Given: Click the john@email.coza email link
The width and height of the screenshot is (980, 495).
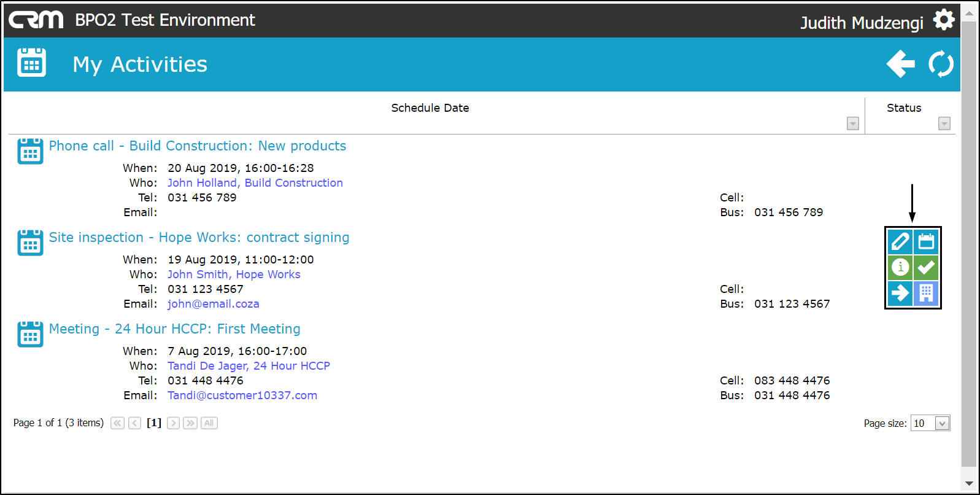Looking at the screenshot, I should click(213, 304).
